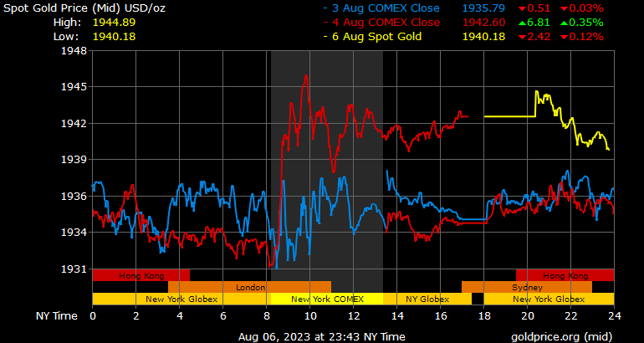This screenshot has width=644, height=343.
Task: Click the red down arrow beside 0.03%
Action: tap(564, 8)
